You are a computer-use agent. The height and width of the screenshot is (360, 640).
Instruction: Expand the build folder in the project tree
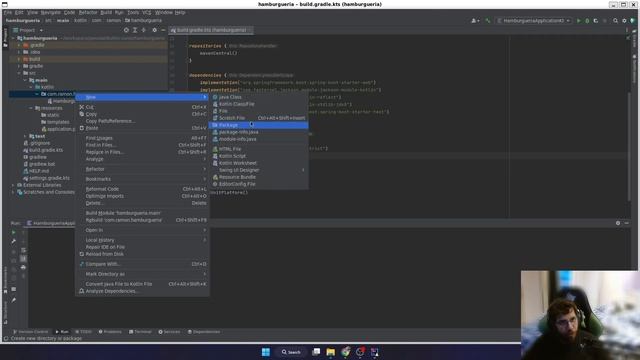(19, 59)
